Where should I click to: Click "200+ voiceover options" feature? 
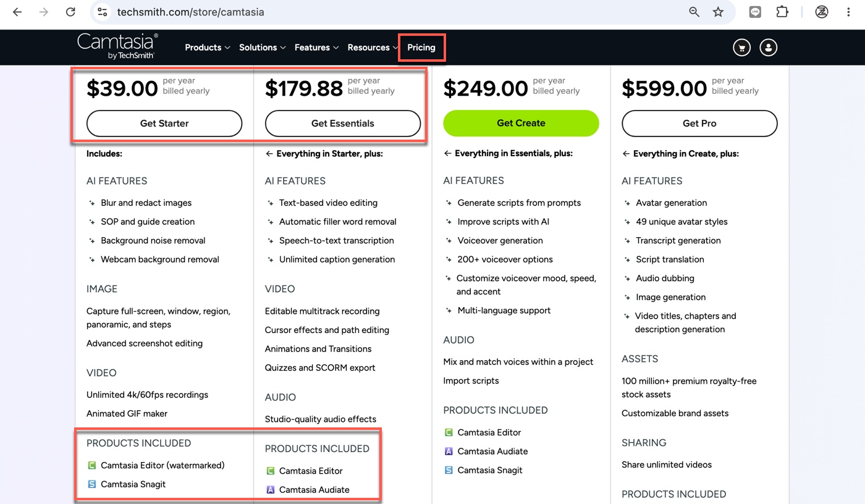(505, 259)
